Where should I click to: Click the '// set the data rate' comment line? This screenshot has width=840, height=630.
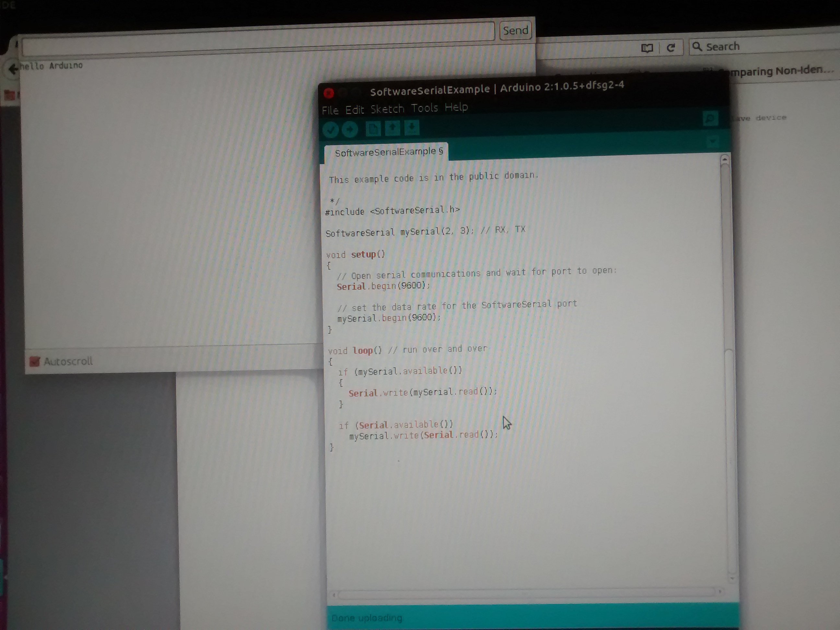(457, 306)
